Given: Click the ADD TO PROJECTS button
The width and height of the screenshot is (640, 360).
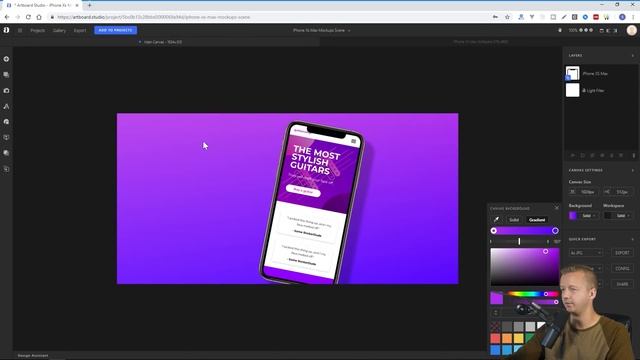Looking at the screenshot, I should (116, 30).
